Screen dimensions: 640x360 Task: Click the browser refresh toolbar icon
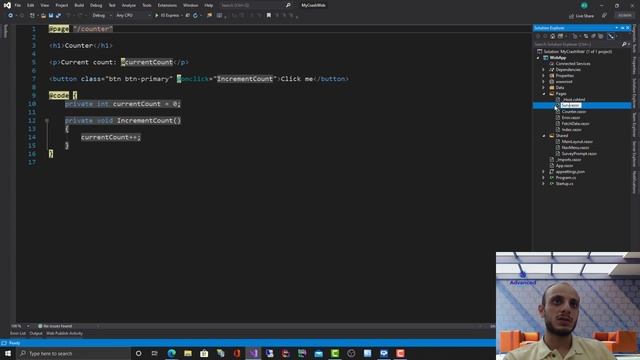(195, 16)
